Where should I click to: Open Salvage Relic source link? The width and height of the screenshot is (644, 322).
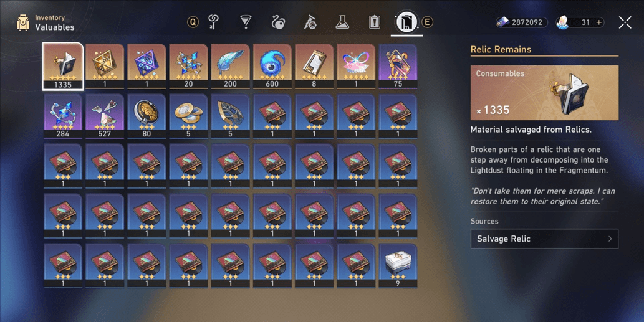click(x=544, y=239)
